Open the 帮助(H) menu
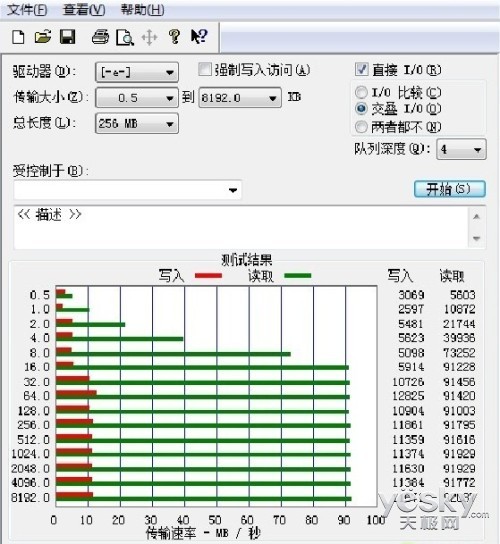 pos(142,10)
